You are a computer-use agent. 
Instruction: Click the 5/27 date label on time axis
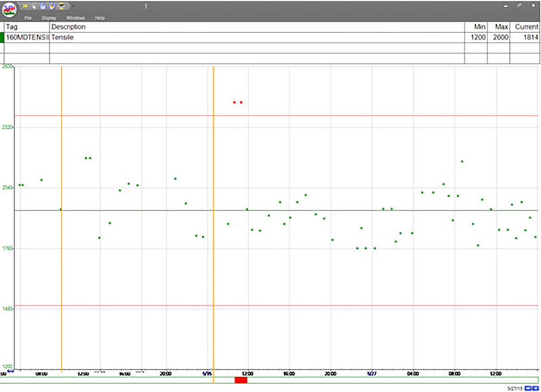(x=371, y=373)
